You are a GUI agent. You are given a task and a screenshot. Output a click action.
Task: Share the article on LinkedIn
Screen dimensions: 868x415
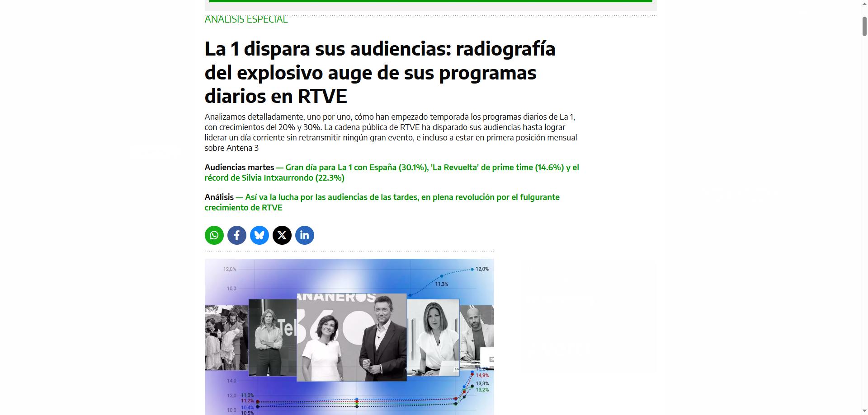(304, 235)
